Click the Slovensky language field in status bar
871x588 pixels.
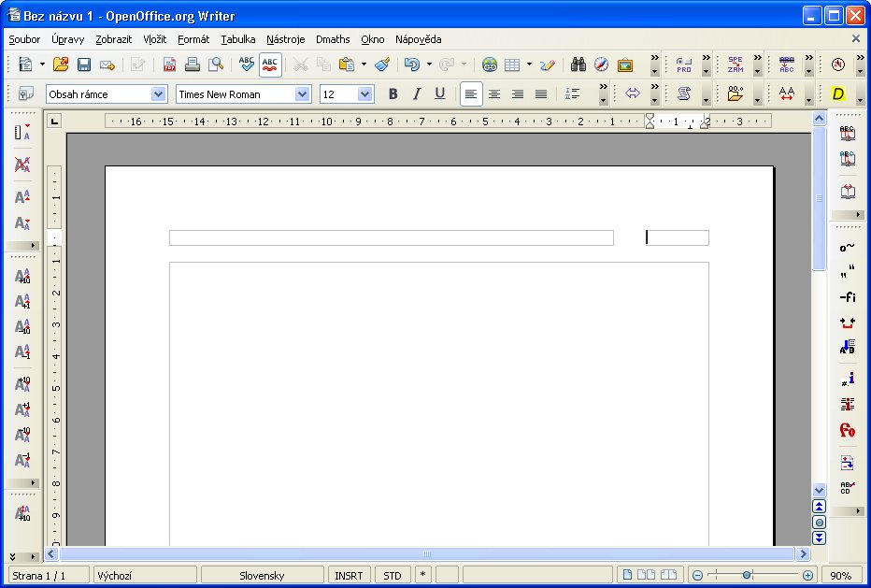tap(263, 576)
